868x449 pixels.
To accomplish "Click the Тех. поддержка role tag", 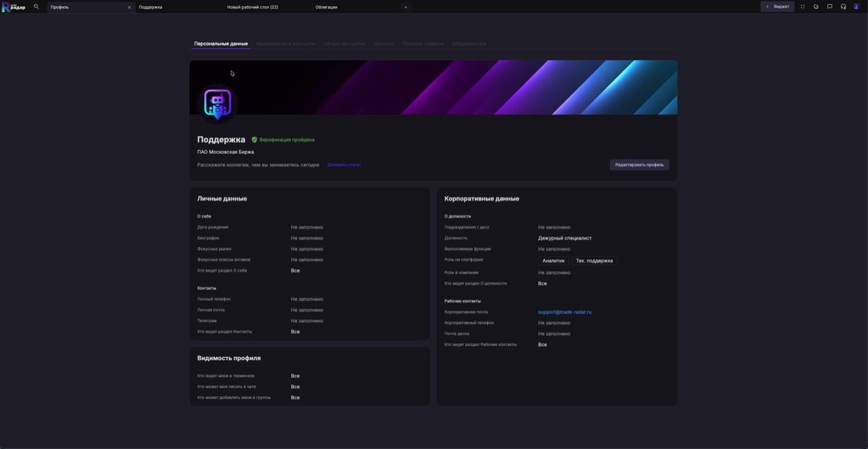I will pyautogui.click(x=594, y=261).
